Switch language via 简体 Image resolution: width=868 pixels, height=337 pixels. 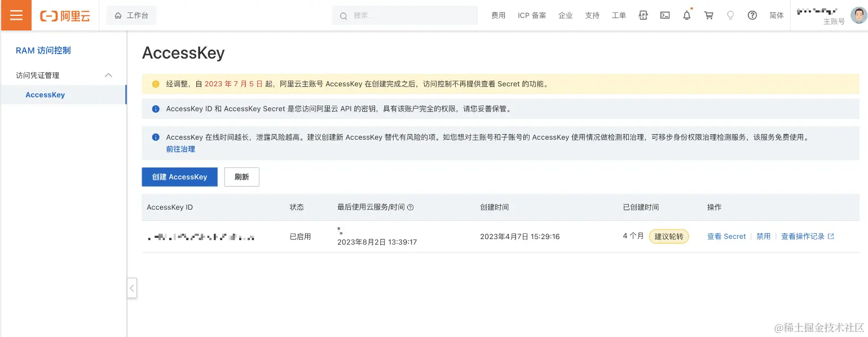(777, 16)
